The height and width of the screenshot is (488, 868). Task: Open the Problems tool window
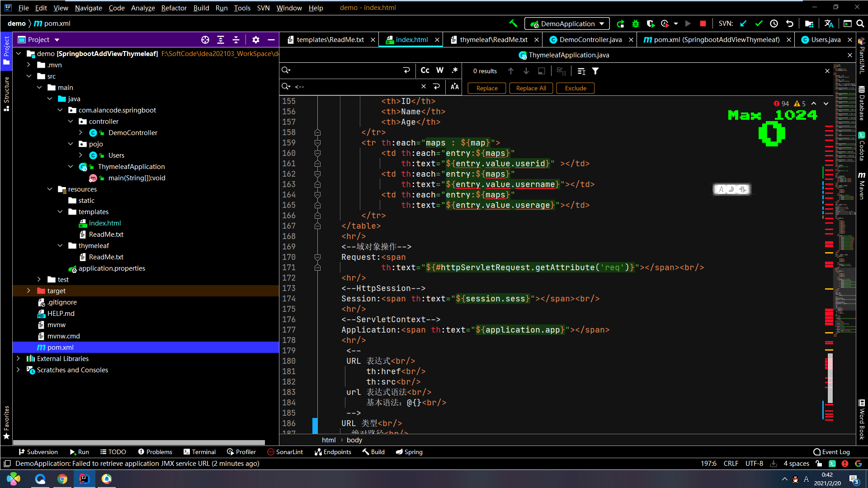tap(155, 452)
